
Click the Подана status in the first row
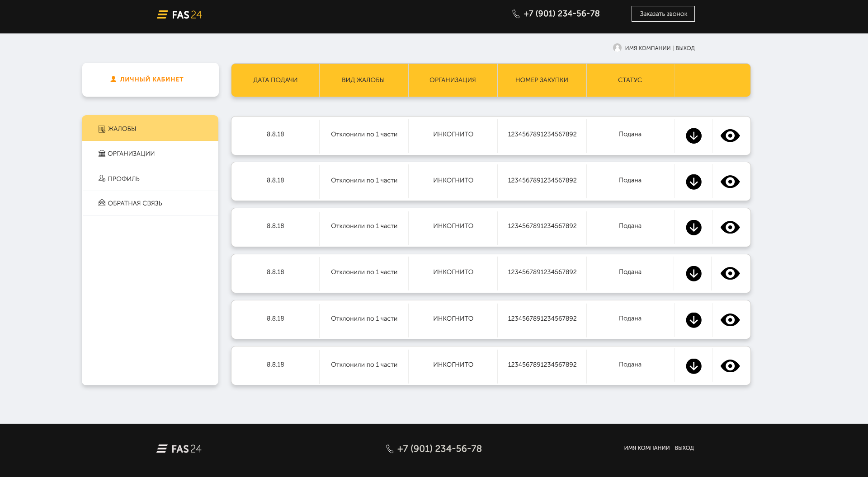click(x=630, y=134)
